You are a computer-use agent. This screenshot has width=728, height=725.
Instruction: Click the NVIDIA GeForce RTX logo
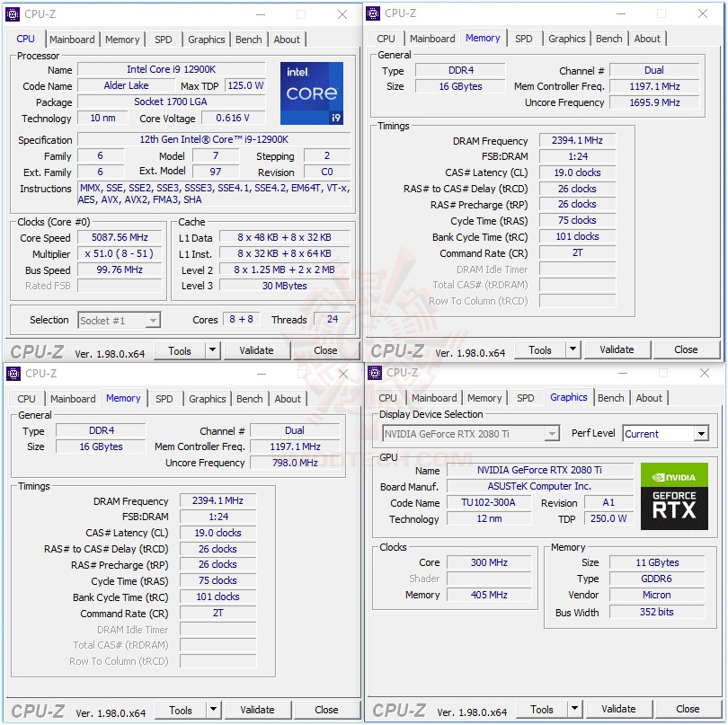(x=674, y=496)
